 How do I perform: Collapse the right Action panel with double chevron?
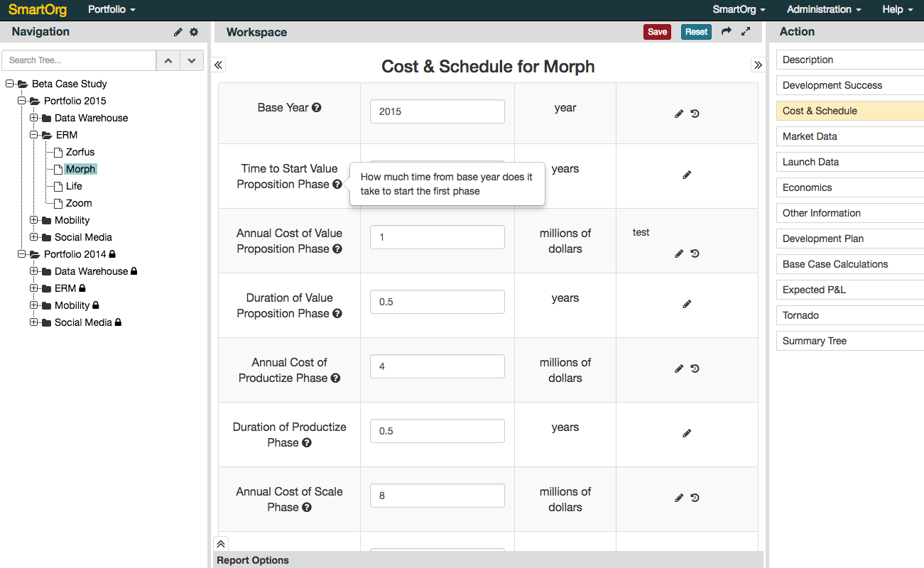click(758, 65)
